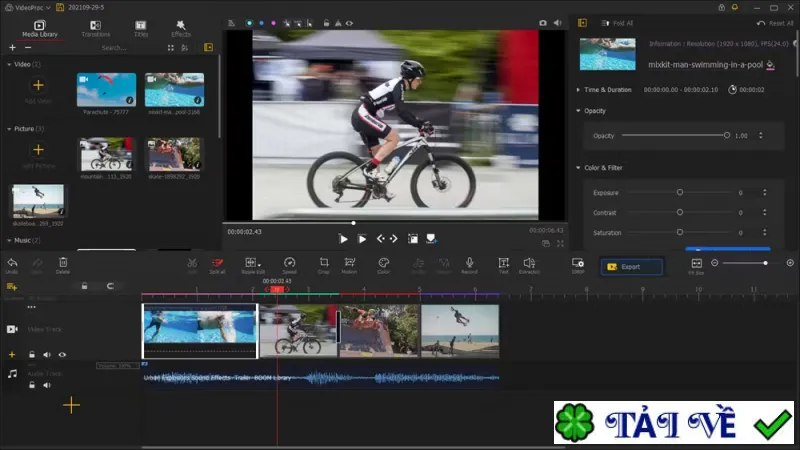
Task: Select the skateboard beach picture thumbnail
Action: 38,201
